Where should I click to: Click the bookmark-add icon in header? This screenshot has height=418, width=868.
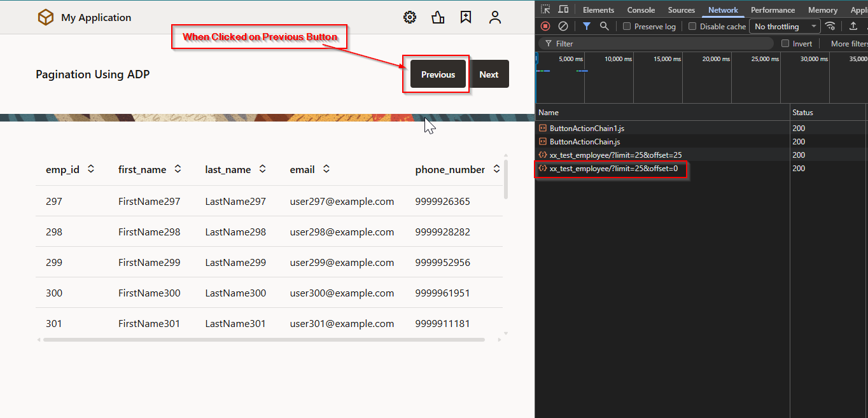click(466, 18)
